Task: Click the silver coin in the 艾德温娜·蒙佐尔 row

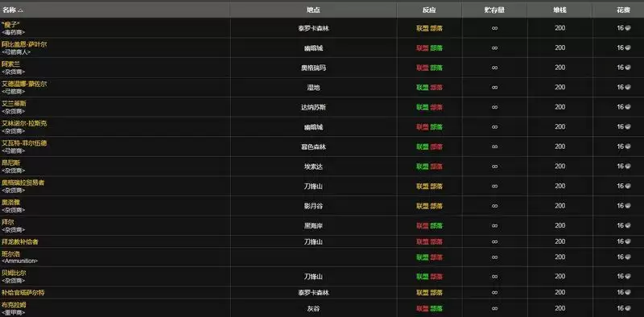Action: (x=628, y=88)
